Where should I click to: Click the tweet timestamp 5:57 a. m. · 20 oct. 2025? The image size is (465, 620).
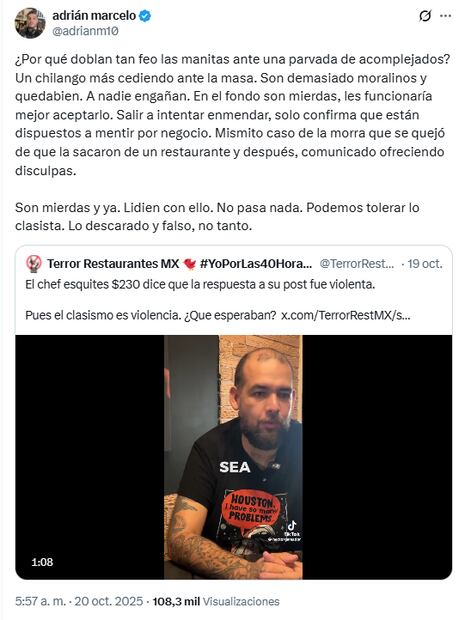[79, 601]
